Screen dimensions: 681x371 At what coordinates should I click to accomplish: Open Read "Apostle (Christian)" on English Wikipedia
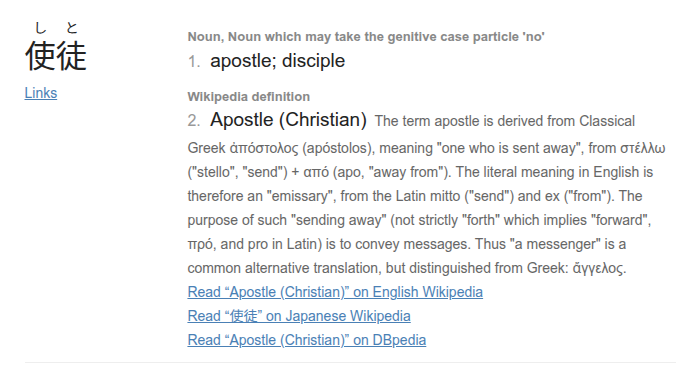(335, 292)
